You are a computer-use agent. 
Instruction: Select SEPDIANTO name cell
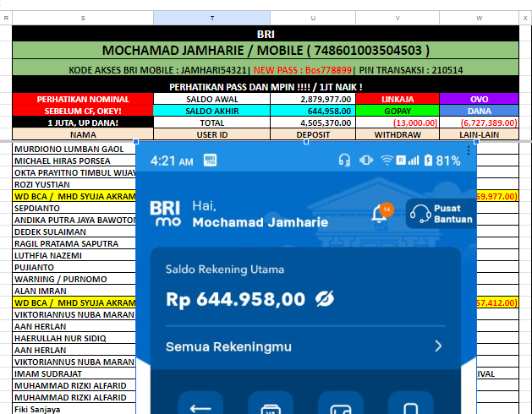(x=74, y=208)
